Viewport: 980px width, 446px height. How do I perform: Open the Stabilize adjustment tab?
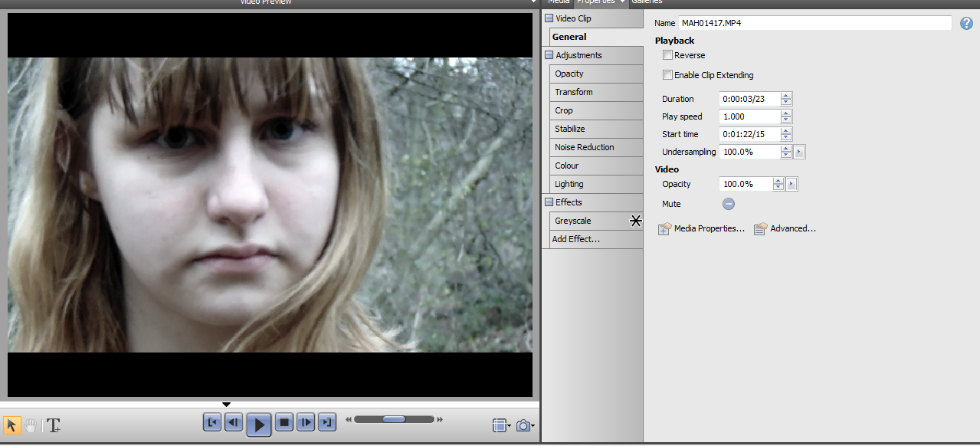click(x=596, y=129)
